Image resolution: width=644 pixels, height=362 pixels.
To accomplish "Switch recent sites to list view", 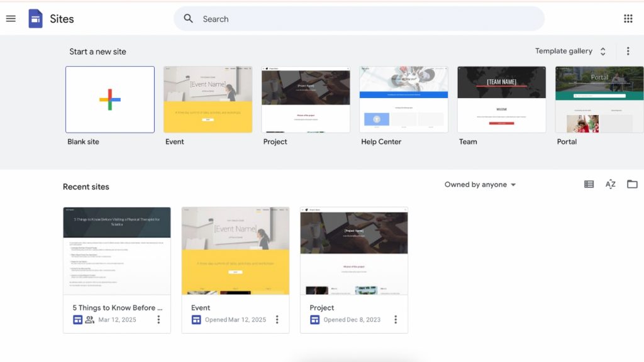I will [589, 184].
